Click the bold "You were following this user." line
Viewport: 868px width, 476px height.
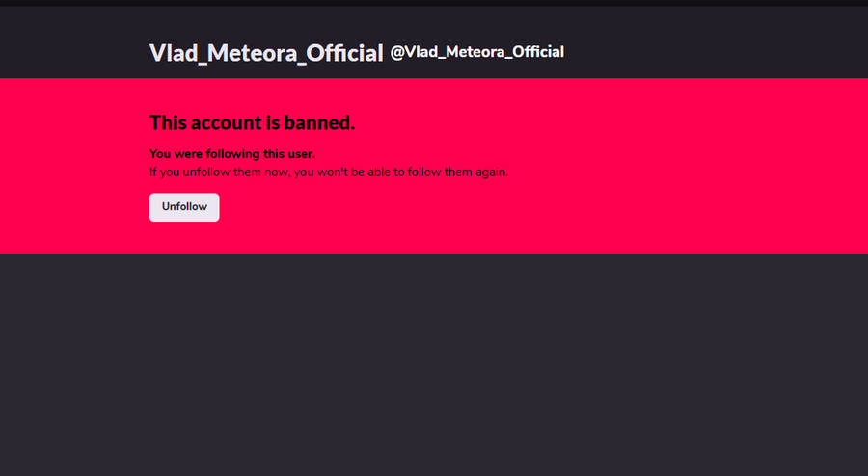click(232, 154)
